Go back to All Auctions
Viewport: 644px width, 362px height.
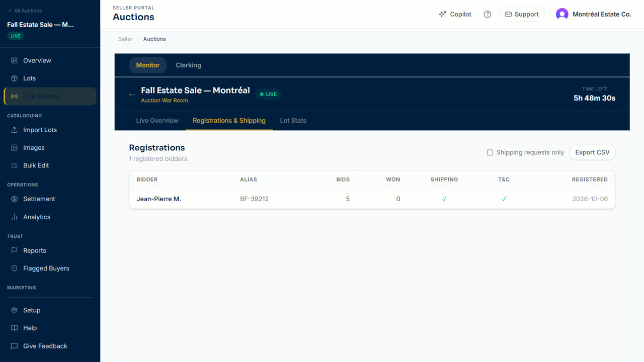pos(25,11)
